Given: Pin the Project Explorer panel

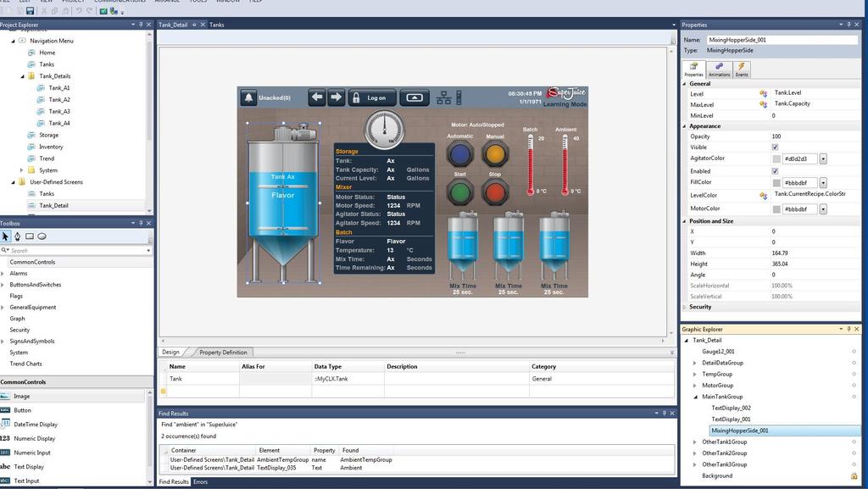Looking at the screenshot, I should pyautogui.click(x=141, y=25).
